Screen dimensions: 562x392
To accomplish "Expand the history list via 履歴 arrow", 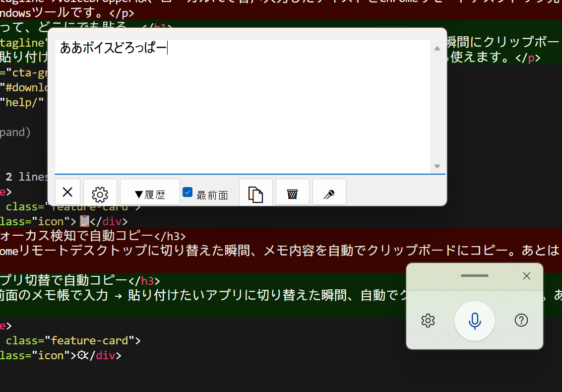I will pos(149,192).
